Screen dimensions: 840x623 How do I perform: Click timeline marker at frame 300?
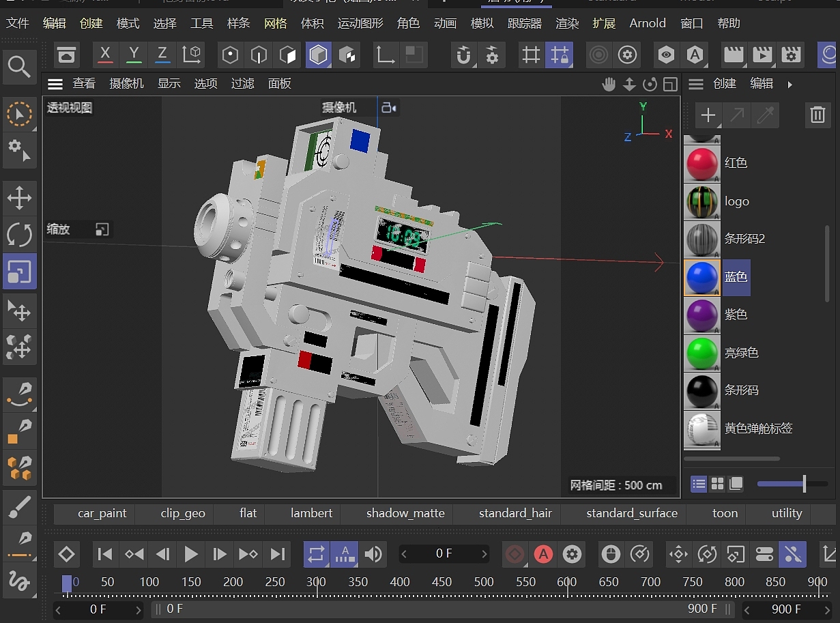point(316,583)
